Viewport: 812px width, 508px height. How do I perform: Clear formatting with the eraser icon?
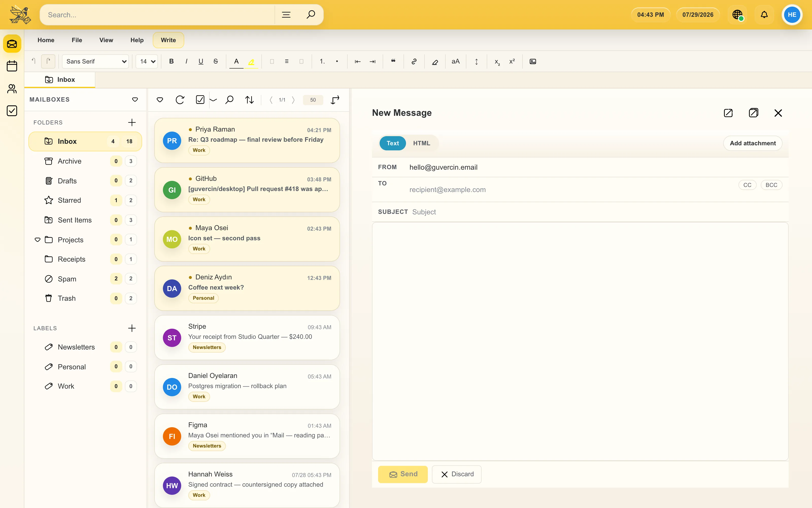435,61
